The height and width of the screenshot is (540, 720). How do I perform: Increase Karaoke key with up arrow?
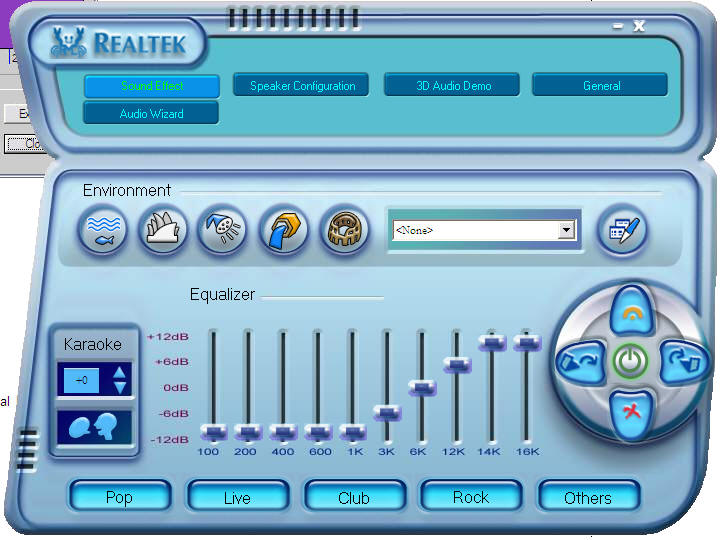tap(119, 372)
